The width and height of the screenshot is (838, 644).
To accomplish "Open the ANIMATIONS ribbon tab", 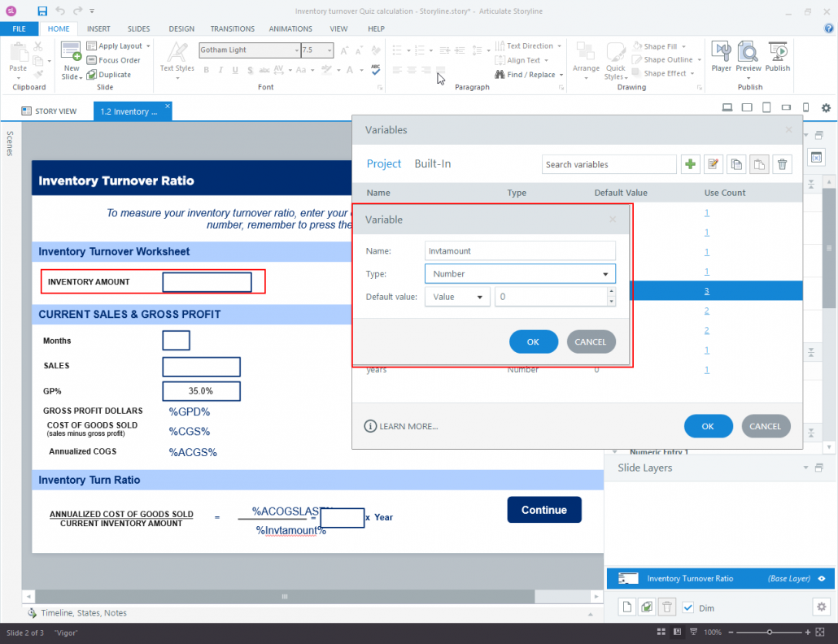I will click(290, 28).
